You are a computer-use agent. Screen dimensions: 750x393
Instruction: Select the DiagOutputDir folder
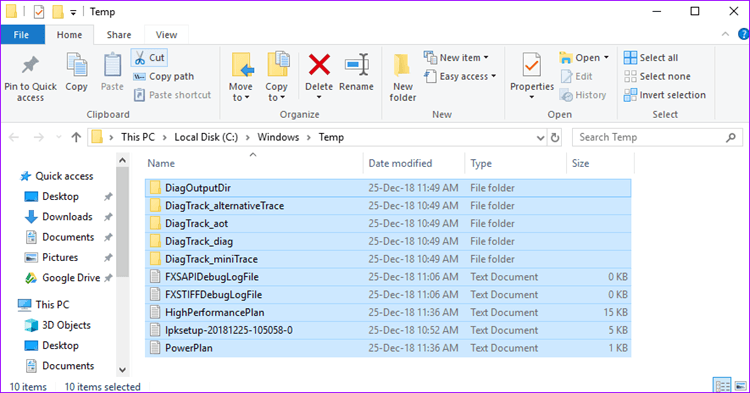(388, 188)
